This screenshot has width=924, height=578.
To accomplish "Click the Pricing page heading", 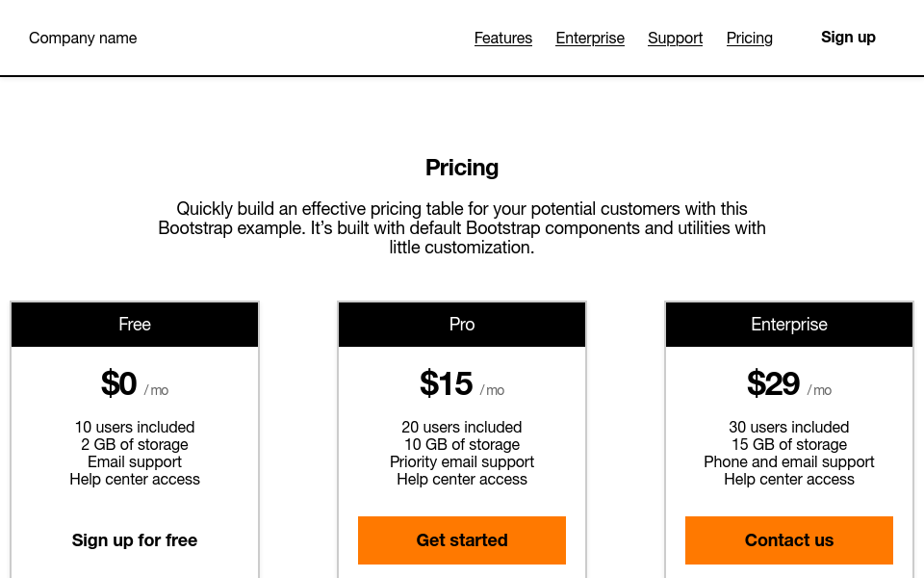I will point(461,167).
